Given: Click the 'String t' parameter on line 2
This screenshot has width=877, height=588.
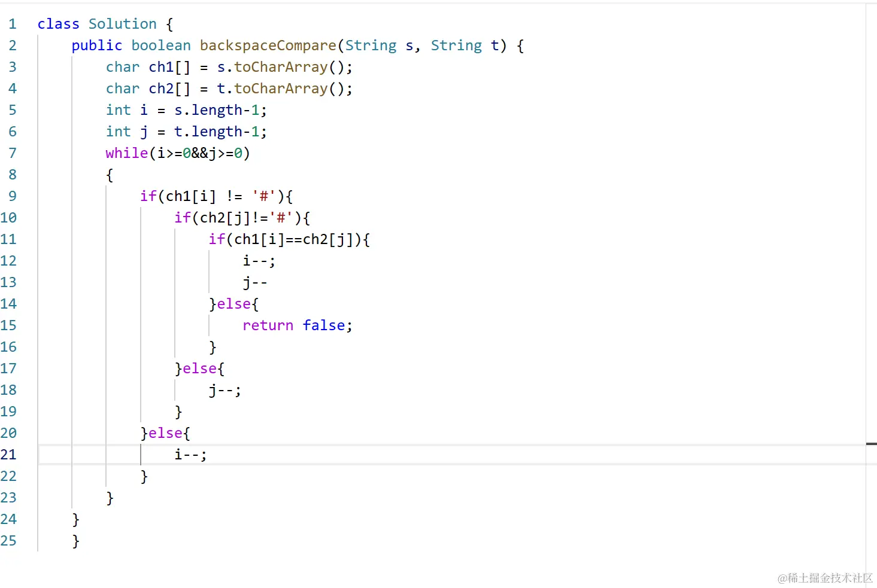Looking at the screenshot, I should [465, 45].
